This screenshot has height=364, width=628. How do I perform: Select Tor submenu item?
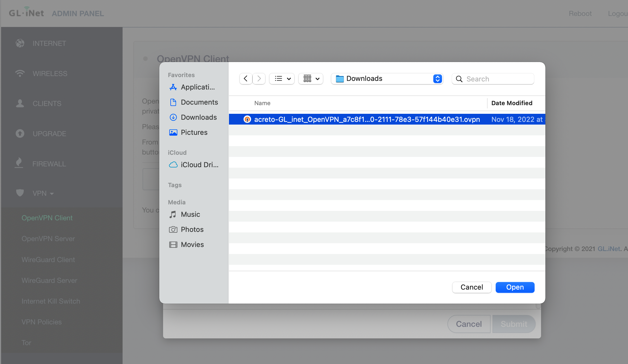(26, 343)
